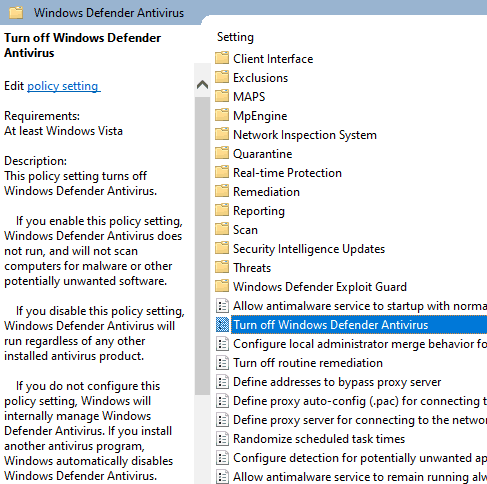This screenshot has height=484, width=487.
Task: Select the Threats folder name
Action: pyautogui.click(x=252, y=268)
